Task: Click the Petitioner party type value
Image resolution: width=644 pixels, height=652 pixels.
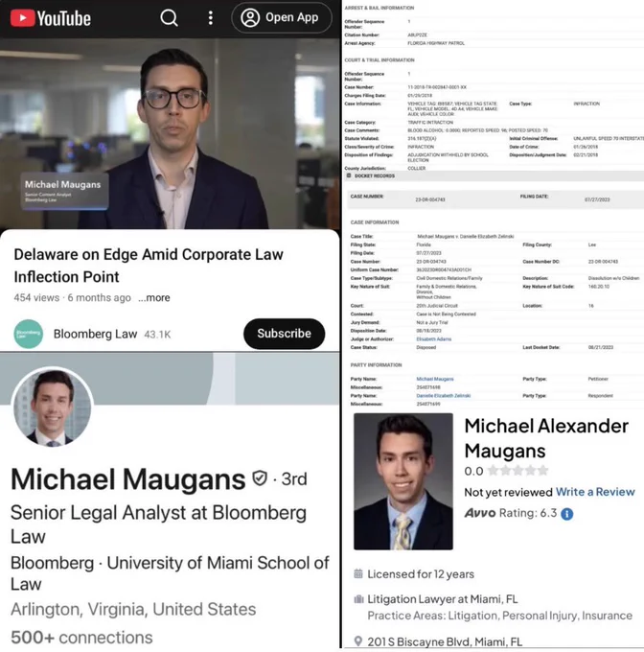Action: (x=598, y=379)
